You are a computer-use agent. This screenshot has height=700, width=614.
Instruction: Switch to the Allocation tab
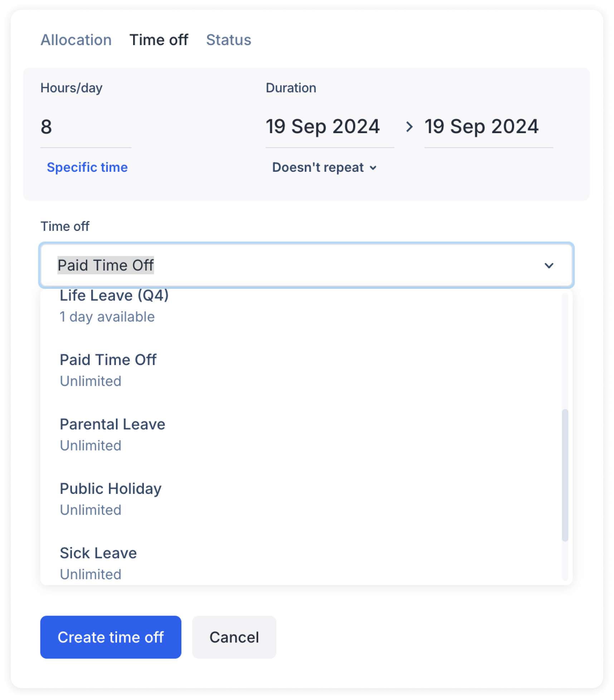click(x=76, y=40)
